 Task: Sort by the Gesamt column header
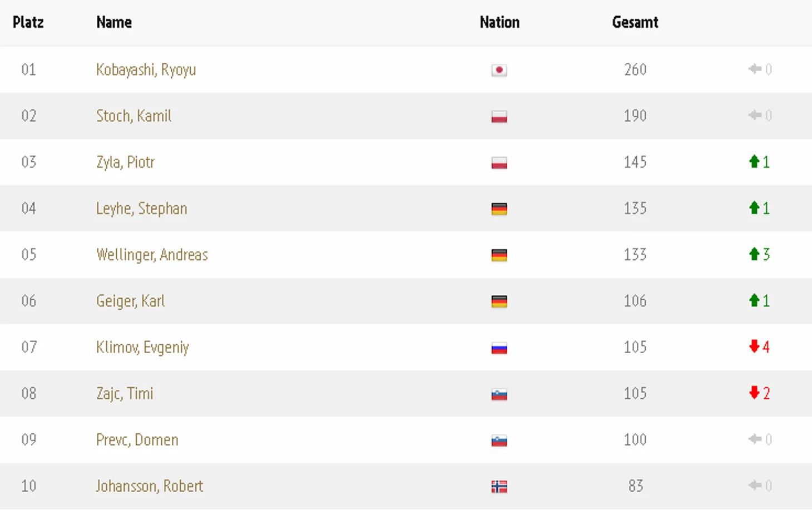[635, 22]
